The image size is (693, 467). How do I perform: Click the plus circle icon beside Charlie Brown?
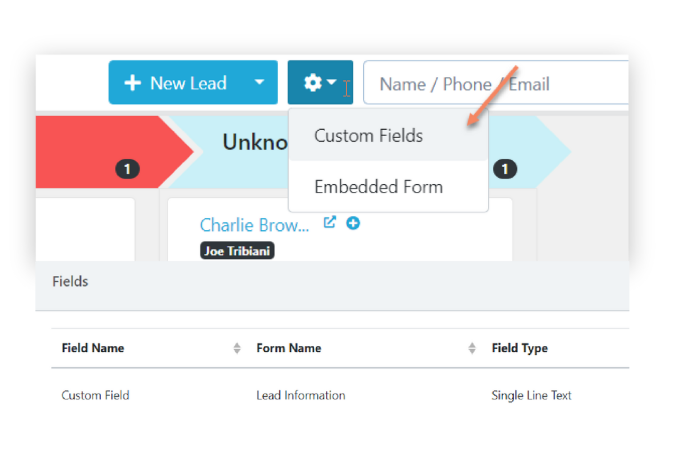click(x=353, y=223)
